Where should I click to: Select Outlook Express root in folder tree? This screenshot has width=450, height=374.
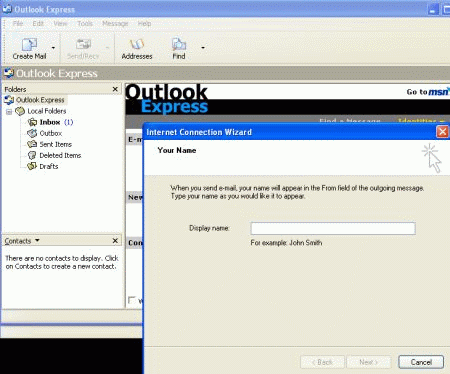pyautogui.click(x=40, y=100)
